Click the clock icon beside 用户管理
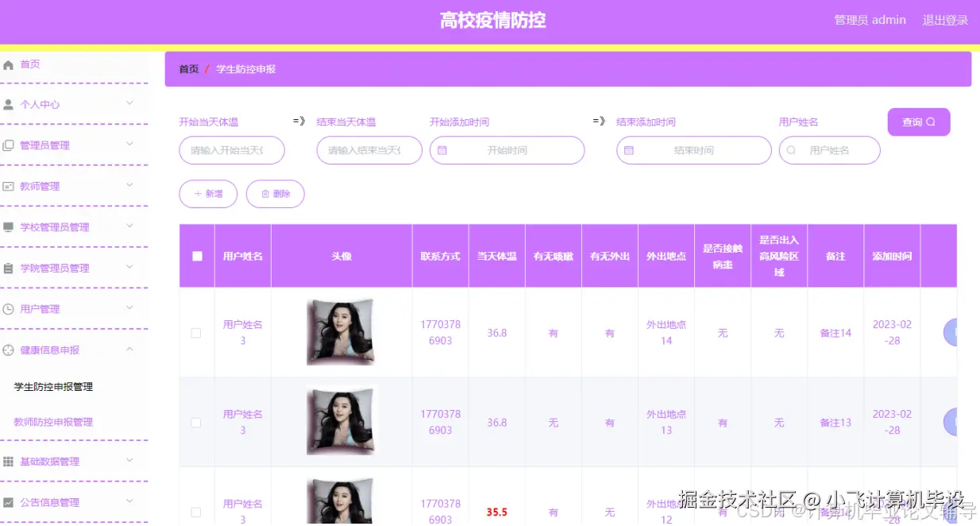Image resolution: width=980 pixels, height=526 pixels. pyautogui.click(x=9, y=309)
